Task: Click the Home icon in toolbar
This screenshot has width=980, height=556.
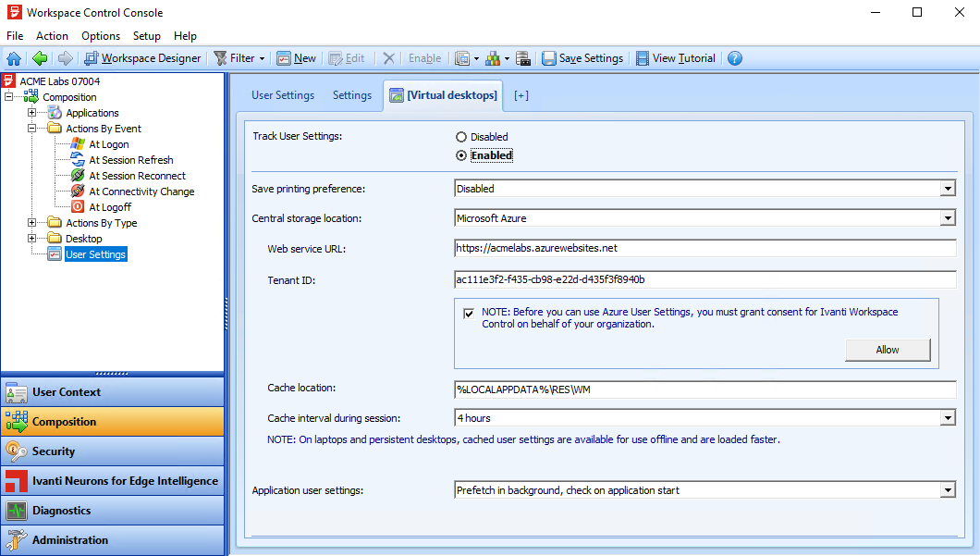Action: coord(14,58)
